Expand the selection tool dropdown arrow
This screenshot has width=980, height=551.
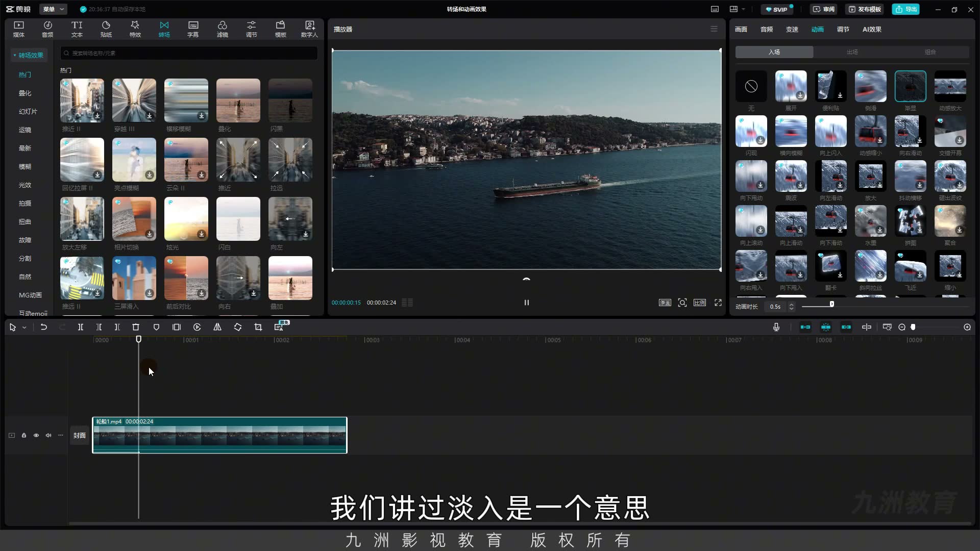(x=24, y=328)
